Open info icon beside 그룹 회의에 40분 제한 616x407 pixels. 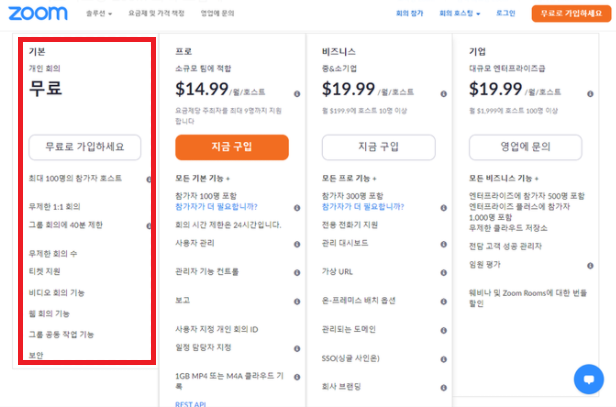tap(149, 226)
